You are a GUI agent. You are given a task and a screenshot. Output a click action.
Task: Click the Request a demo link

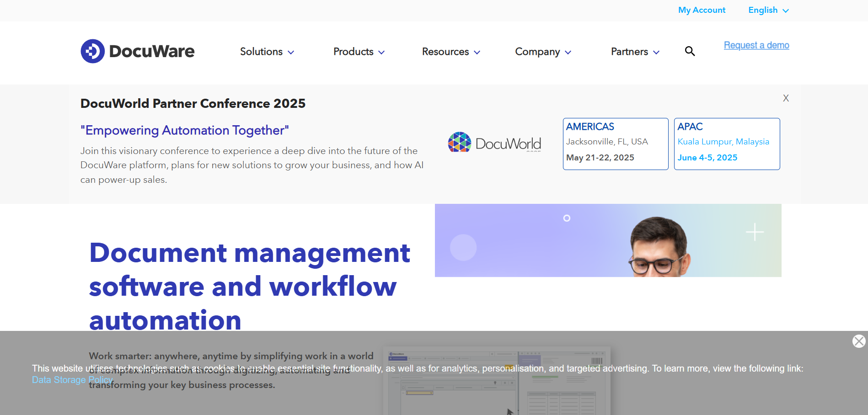tap(756, 45)
